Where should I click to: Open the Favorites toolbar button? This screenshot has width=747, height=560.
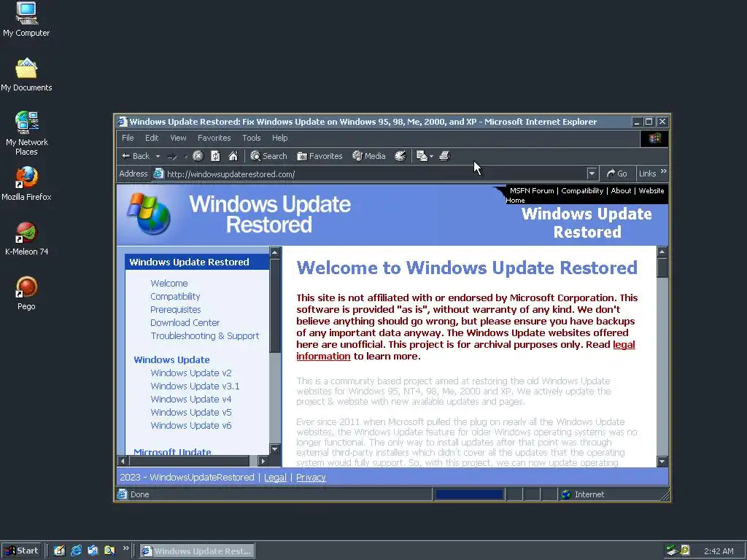[x=320, y=156]
